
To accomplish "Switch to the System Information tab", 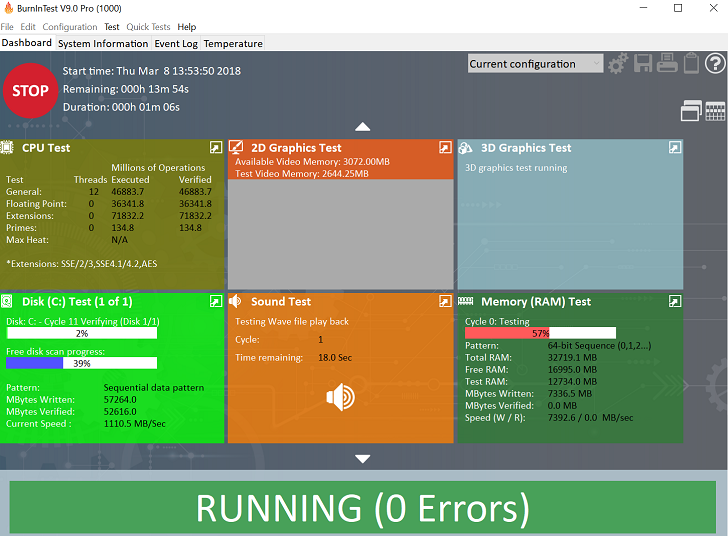I will coord(103,44).
